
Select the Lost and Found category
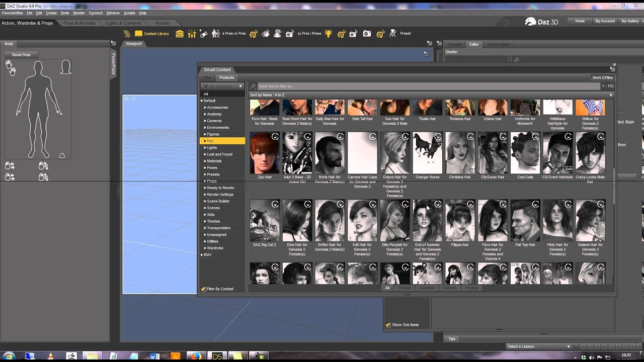pyautogui.click(x=219, y=154)
